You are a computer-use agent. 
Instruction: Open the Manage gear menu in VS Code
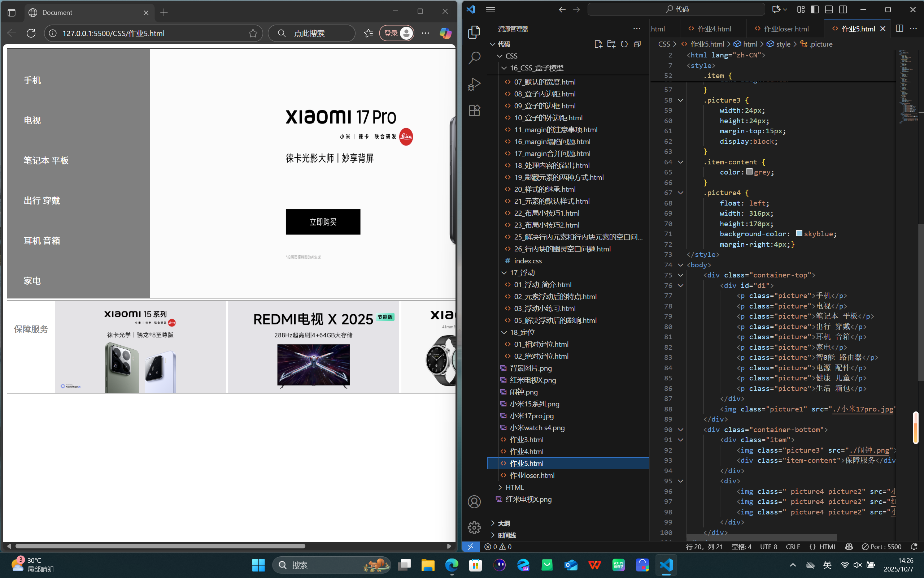point(474,527)
